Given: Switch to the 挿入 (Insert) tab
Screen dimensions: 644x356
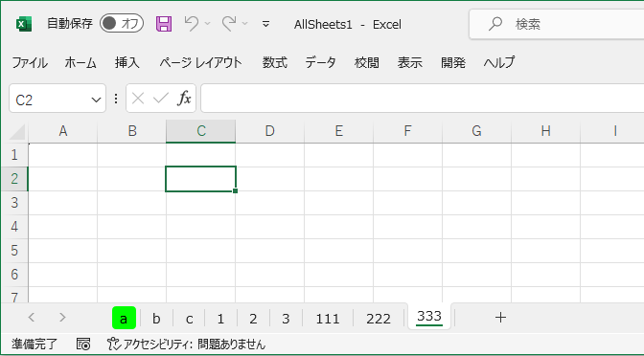Looking at the screenshot, I should coord(126,63).
